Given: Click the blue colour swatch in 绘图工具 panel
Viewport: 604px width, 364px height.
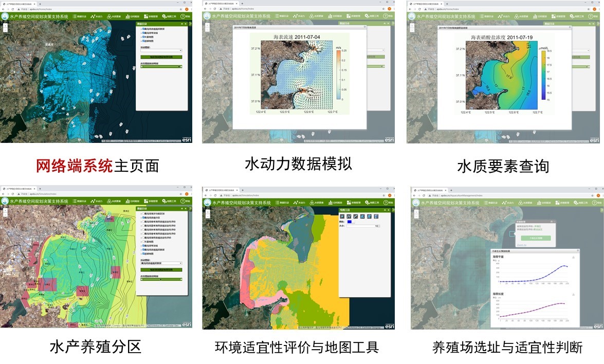Looking at the screenshot, I should pyautogui.click(x=351, y=222).
